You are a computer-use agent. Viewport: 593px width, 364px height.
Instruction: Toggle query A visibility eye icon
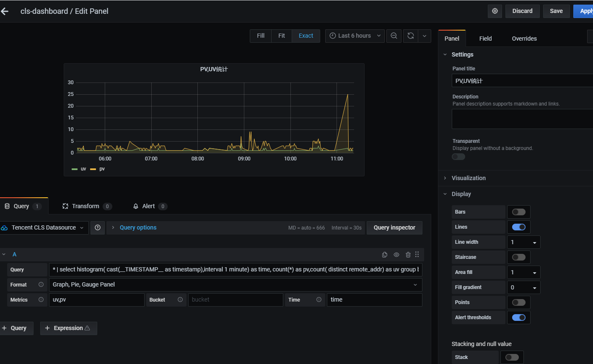click(396, 254)
